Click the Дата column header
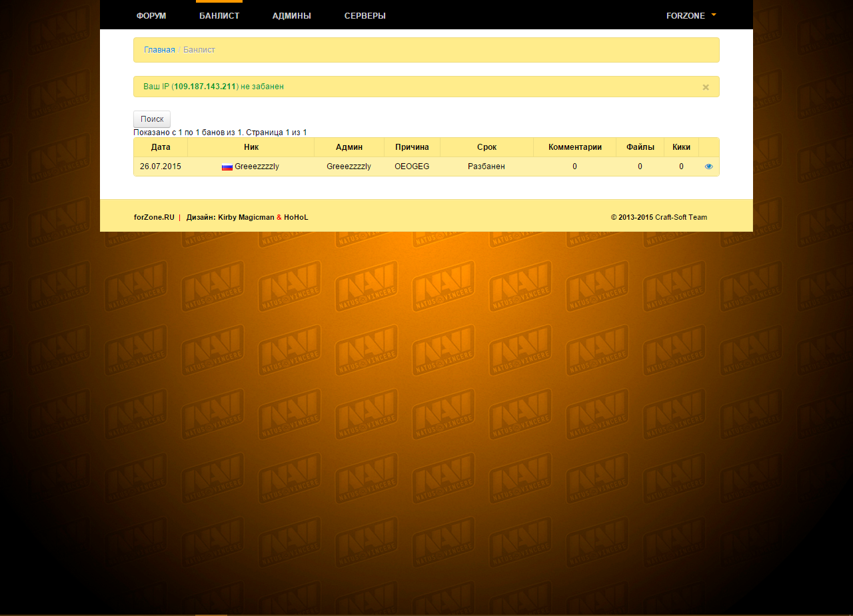 coord(161,147)
